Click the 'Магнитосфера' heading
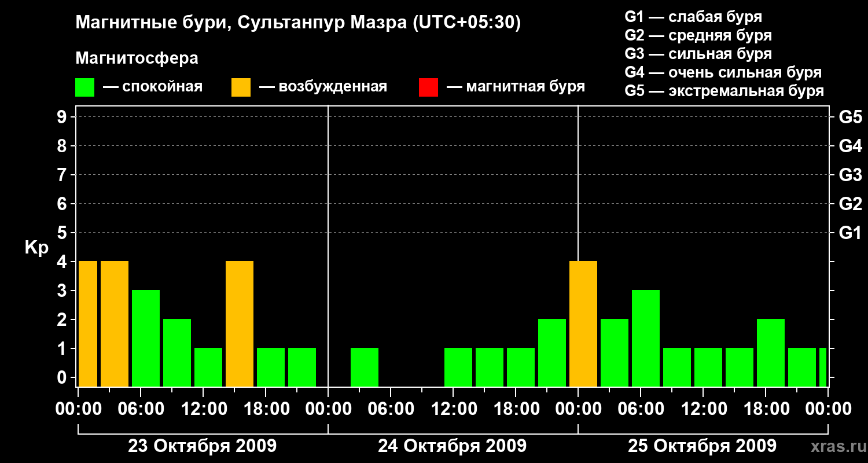This screenshot has height=463, width=868. (x=137, y=58)
